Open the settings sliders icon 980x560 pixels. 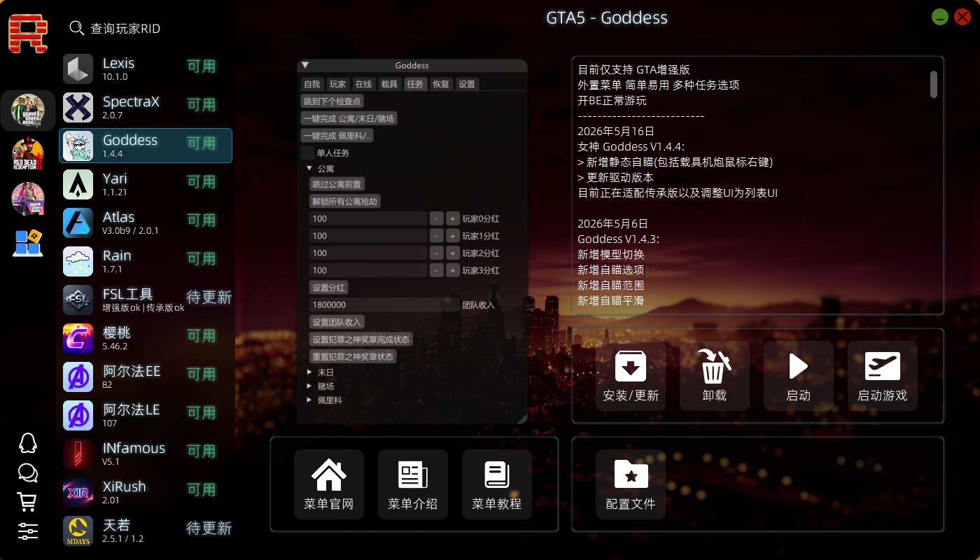[x=27, y=531]
